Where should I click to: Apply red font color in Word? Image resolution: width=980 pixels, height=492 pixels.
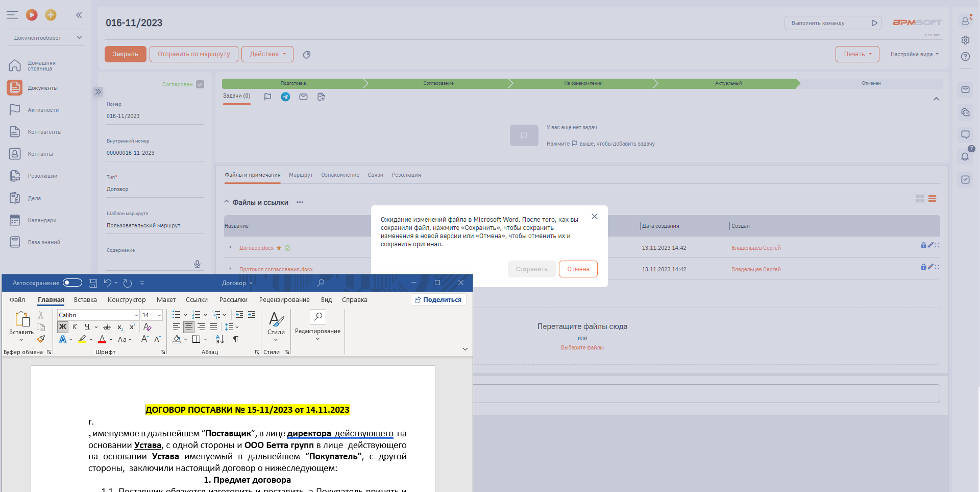[x=102, y=339]
